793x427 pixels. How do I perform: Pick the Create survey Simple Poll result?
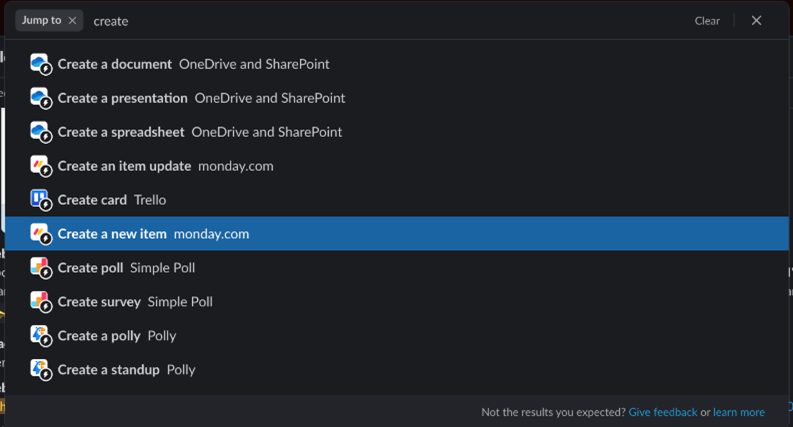[x=135, y=302]
